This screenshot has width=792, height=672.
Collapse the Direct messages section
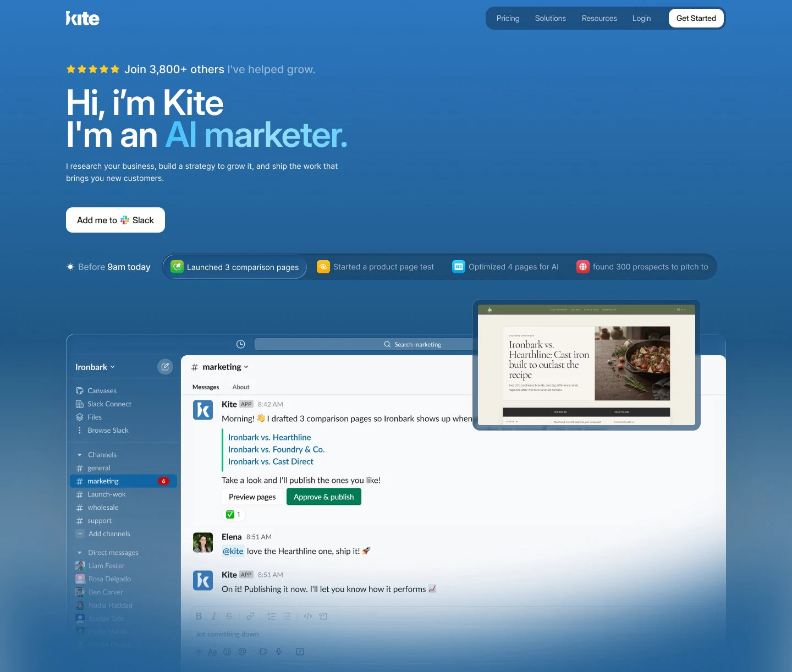[79, 553]
